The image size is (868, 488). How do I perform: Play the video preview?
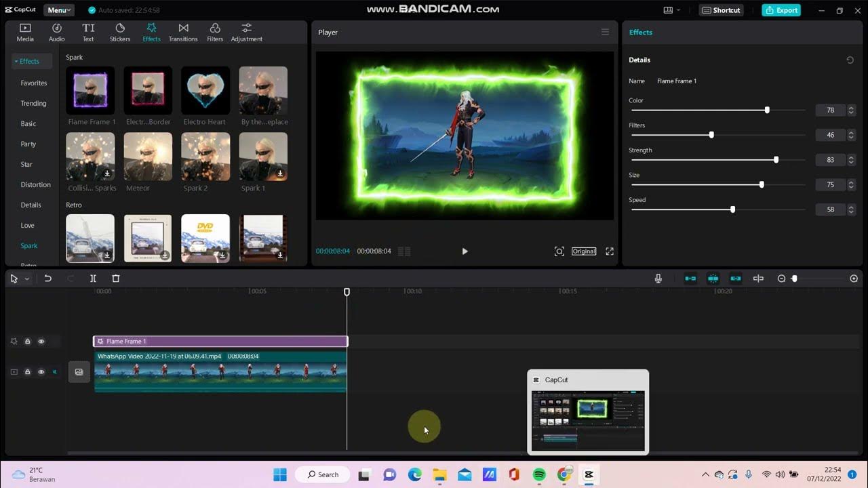[x=465, y=251]
